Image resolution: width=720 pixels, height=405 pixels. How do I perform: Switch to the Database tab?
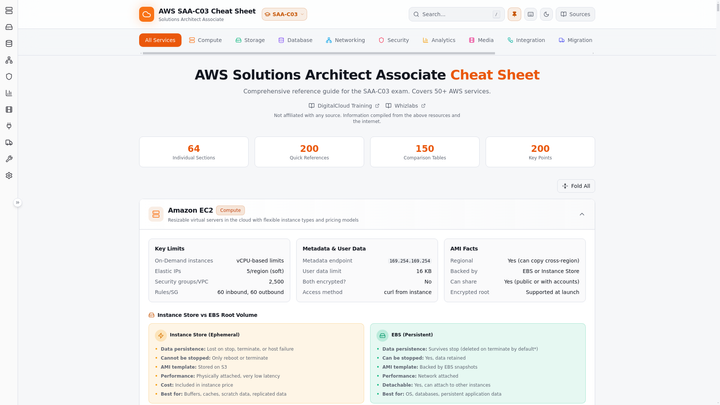(295, 40)
